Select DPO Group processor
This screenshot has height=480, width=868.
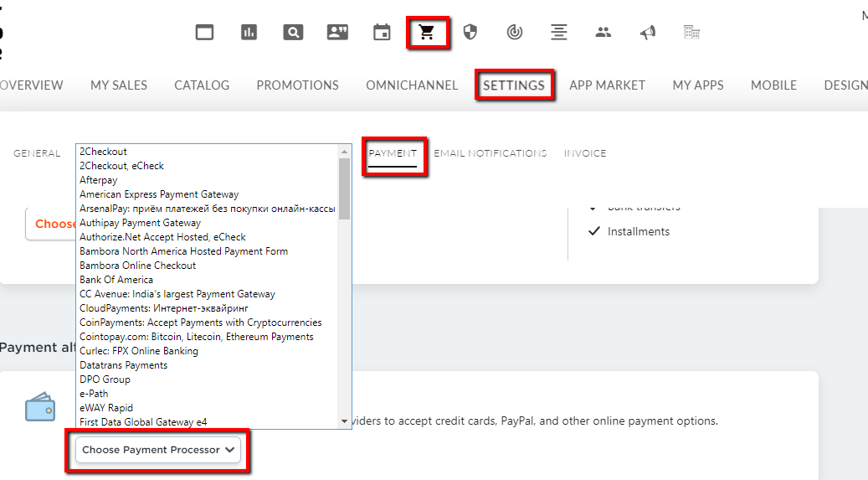click(207, 379)
